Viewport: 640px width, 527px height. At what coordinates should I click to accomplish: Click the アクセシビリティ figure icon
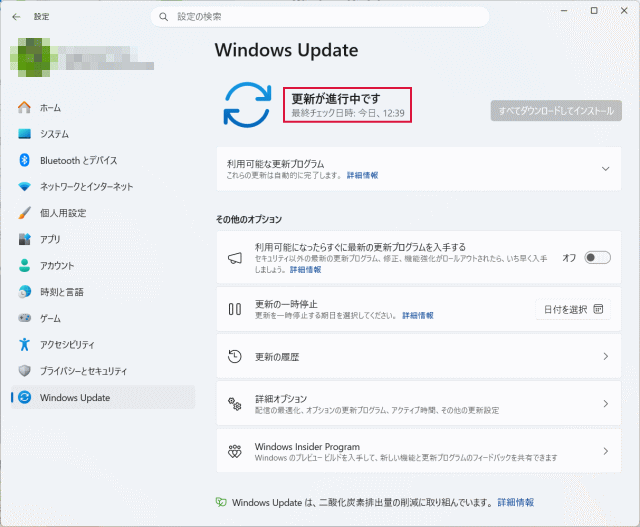pos(24,344)
